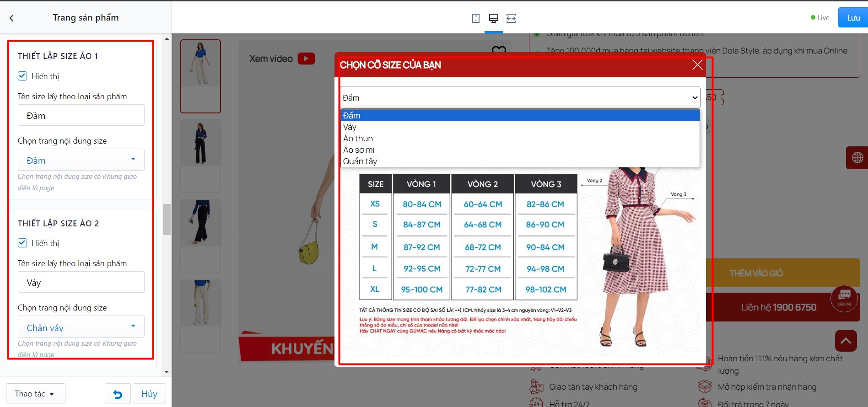Click the Live status indicator
This screenshot has width=868, height=407.
(x=820, y=18)
